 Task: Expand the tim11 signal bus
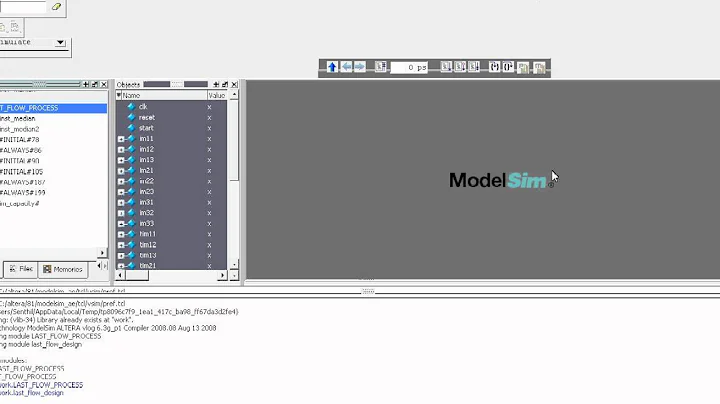(121, 234)
